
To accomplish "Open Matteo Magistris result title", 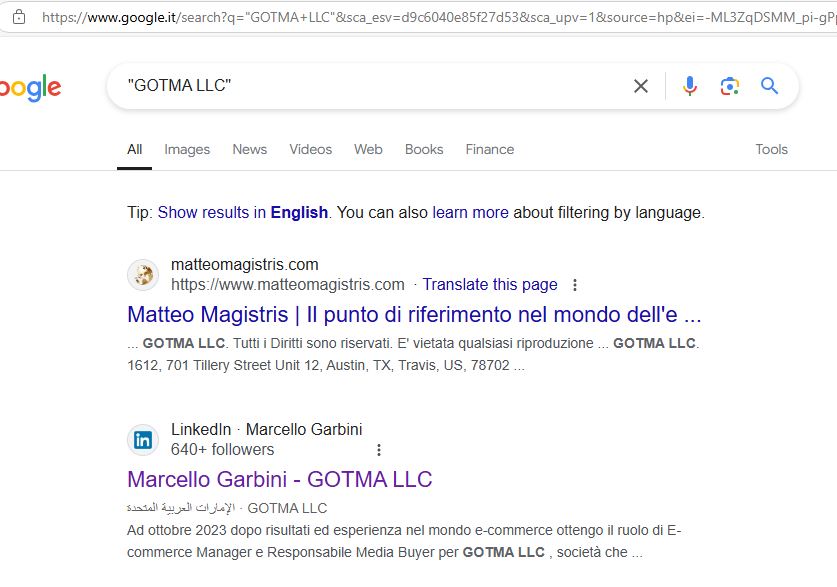I will (x=414, y=314).
